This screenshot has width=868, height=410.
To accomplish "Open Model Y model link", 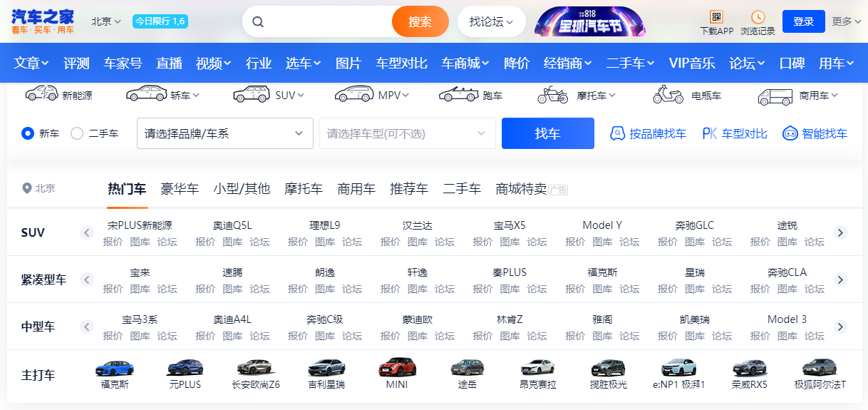I will coord(602,225).
